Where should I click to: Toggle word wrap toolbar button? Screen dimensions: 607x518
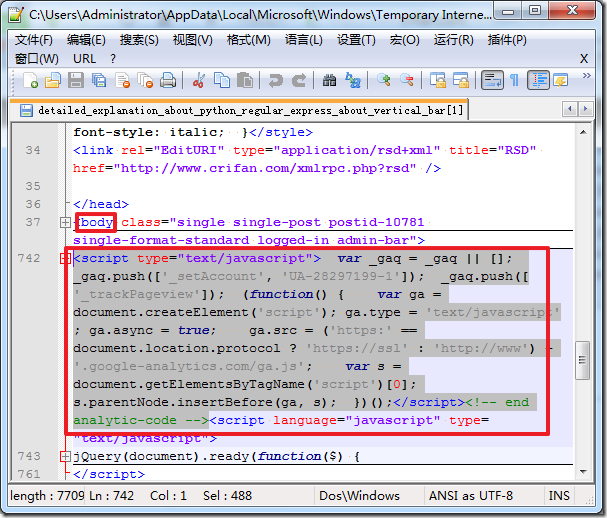[x=492, y=80]
